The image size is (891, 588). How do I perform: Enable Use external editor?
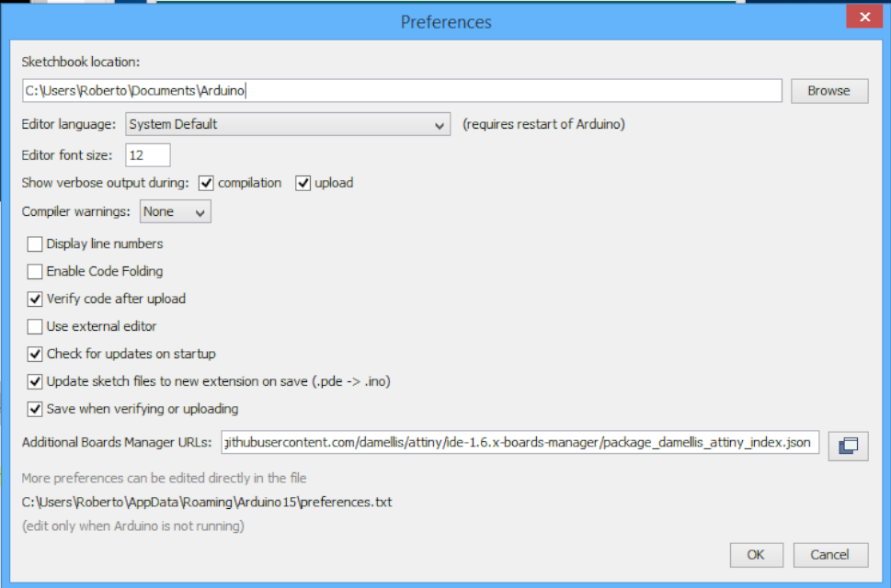click(34, 326)
